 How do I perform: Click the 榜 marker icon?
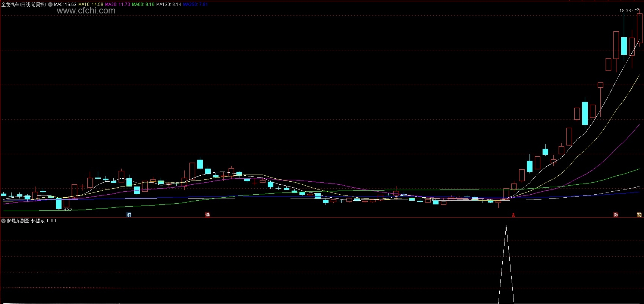[x=639, y=215]
